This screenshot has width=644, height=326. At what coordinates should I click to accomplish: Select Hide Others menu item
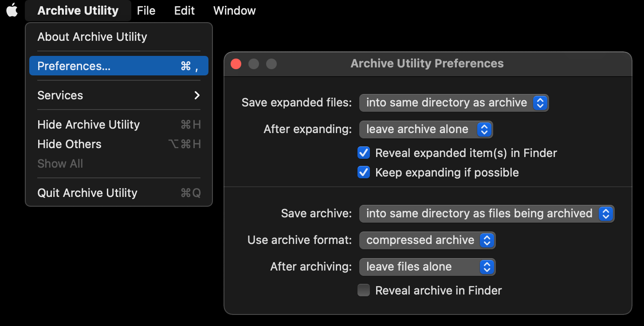[119, 144]
